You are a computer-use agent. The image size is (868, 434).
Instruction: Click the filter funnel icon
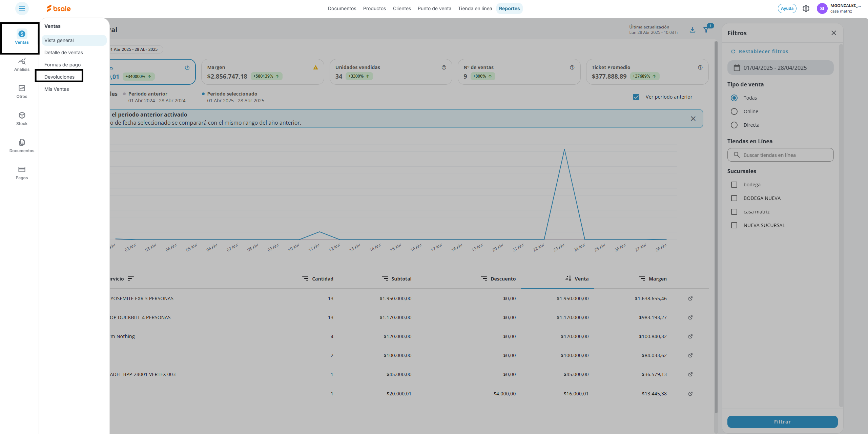(706, 30)
